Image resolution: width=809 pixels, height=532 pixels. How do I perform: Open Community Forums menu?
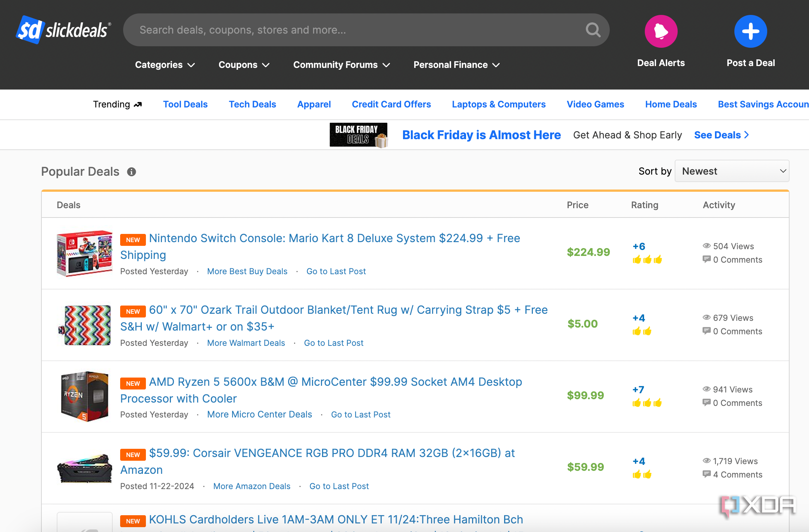(x=341, y=65)
